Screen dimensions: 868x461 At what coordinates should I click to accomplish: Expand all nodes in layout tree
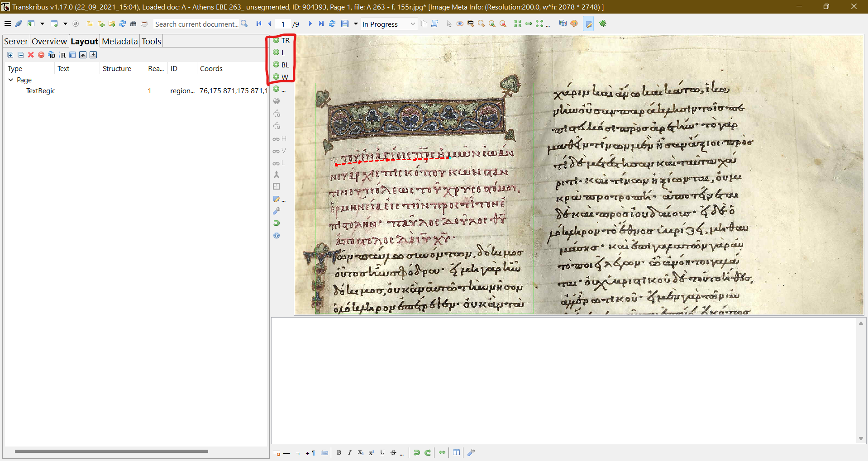[10, 55]
